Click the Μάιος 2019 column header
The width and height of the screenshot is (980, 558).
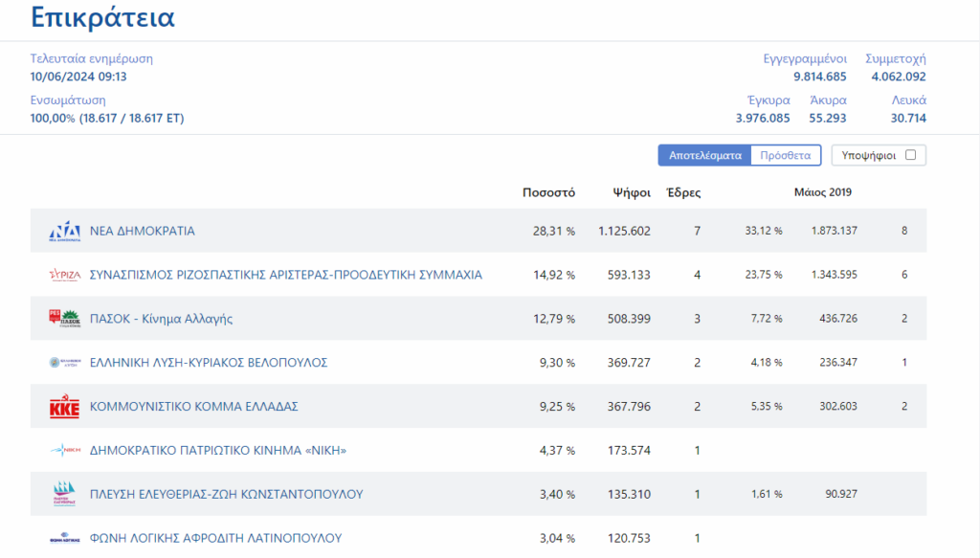[x=822, y=192]
